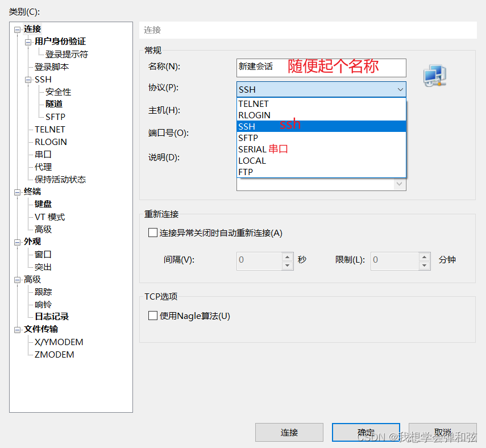Select the 外观 tree item

[x=32, y=241]
